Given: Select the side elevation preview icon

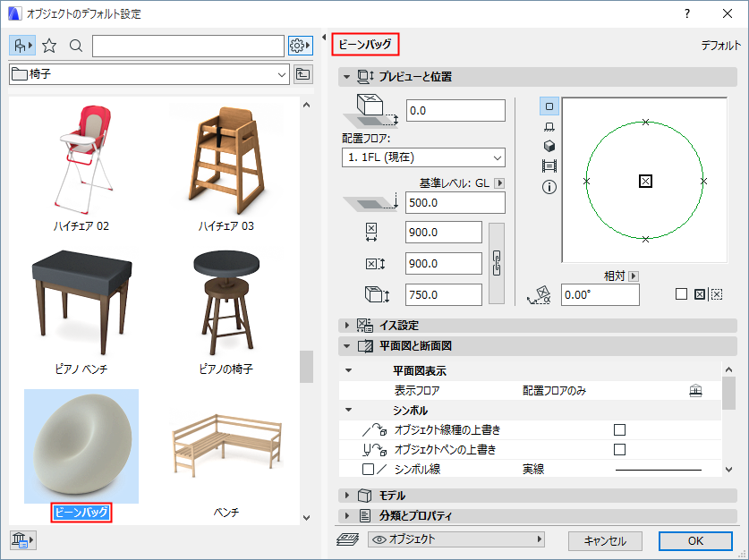Looking at the screenshot, I should click(549, 126).
